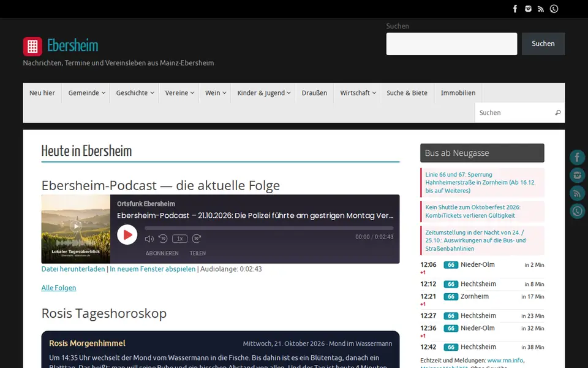588x368 pixels.
Task: Click Heute in Ebersheim heading
Action: (x=86, y=151)
